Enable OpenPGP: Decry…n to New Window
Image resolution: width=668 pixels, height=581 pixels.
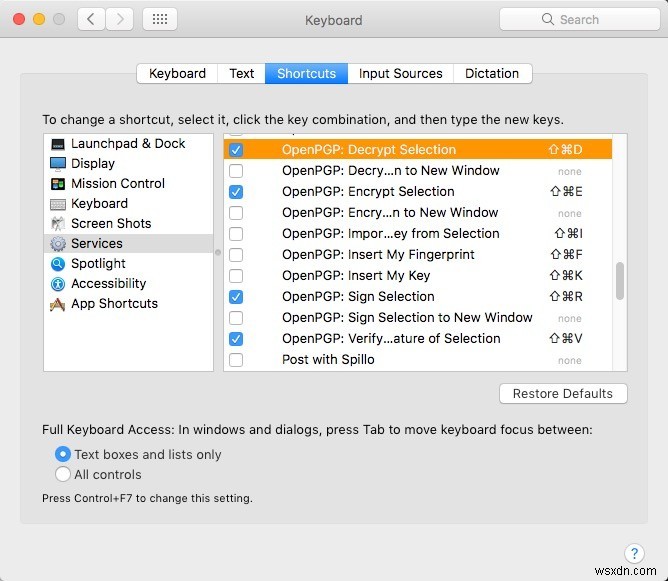[x=236, y=171]
